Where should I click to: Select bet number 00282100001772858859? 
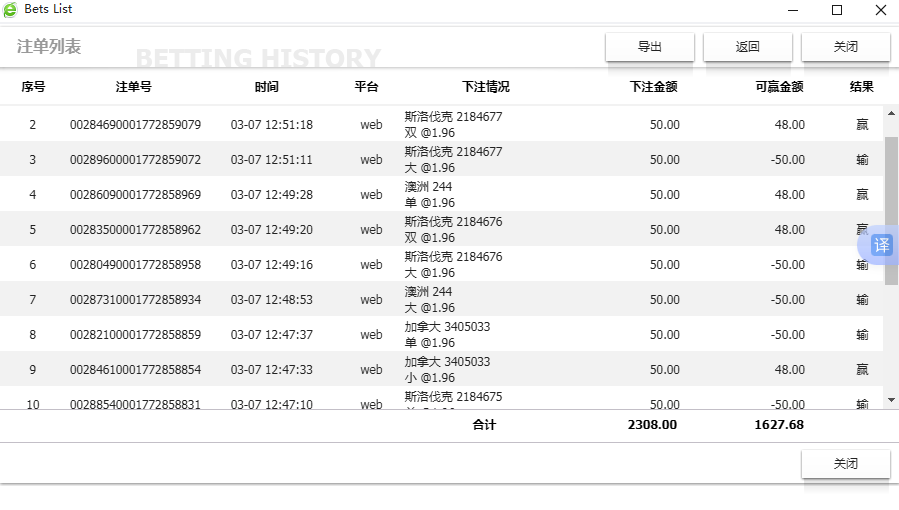point(135,334)
